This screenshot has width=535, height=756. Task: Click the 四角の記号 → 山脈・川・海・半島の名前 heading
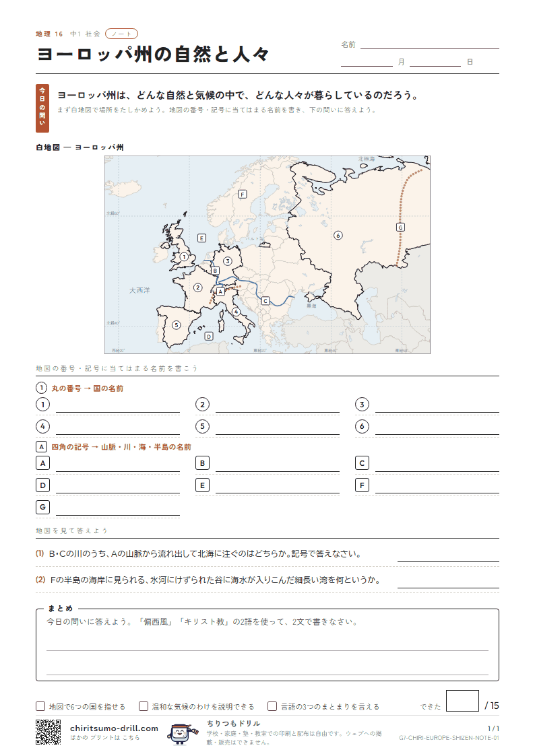(x=121, y=447)
